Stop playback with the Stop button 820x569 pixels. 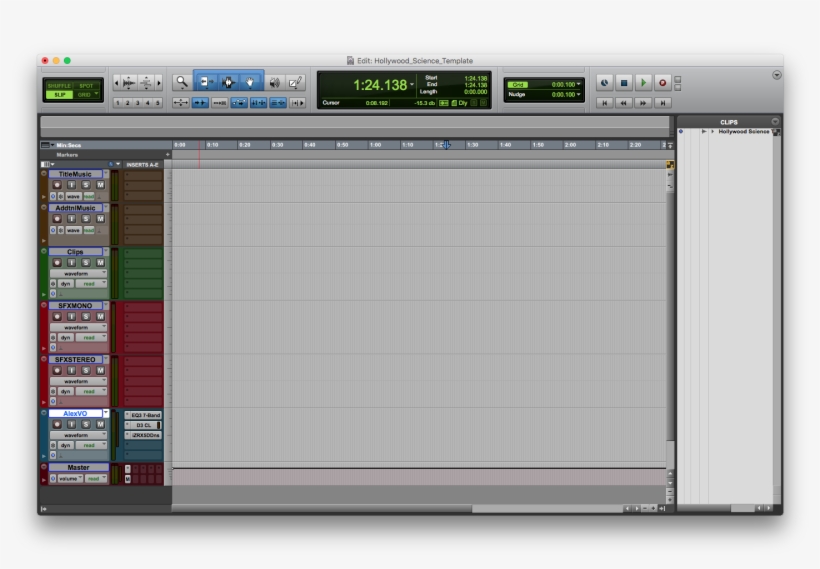point(623,83)
